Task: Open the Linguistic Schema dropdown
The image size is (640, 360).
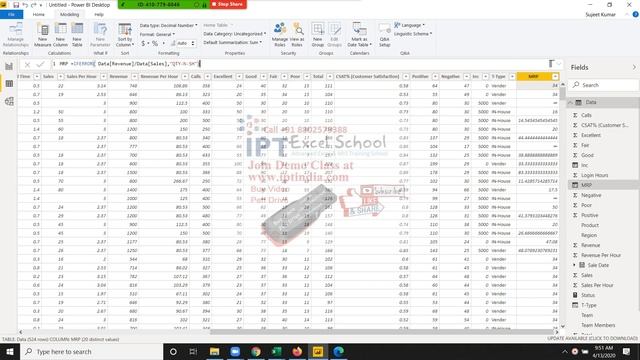Action: 413,34
